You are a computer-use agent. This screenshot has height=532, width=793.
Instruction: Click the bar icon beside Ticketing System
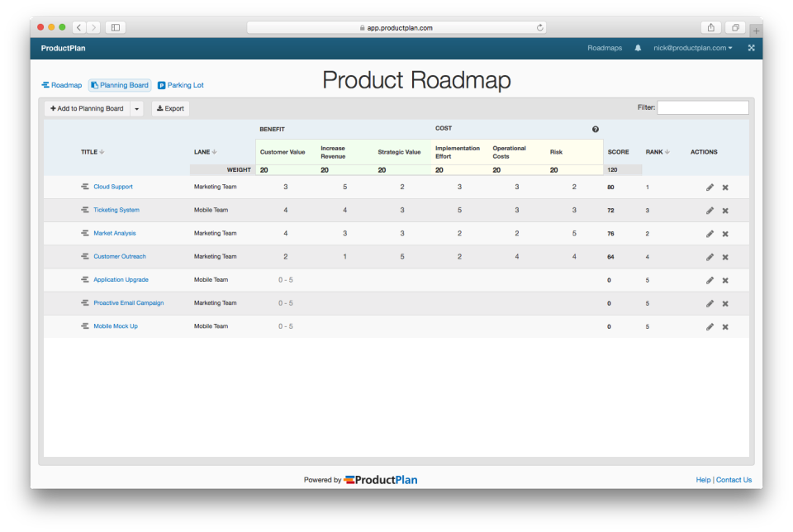point(85,210)
